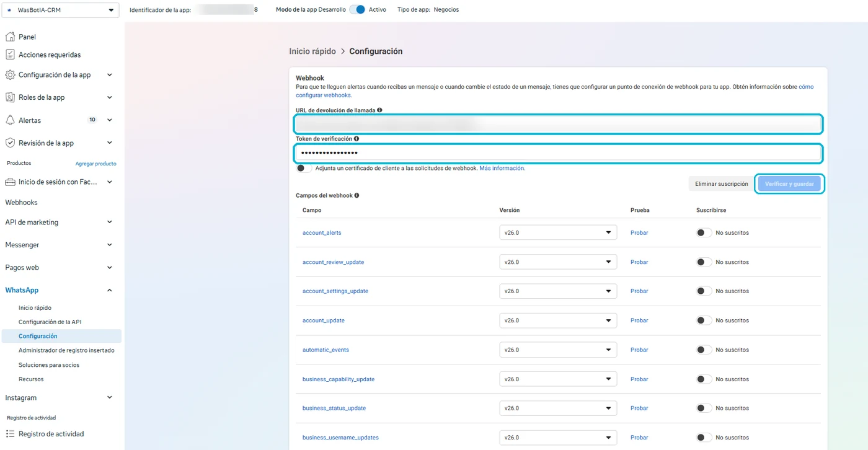Click the URL de devolución de llamada field

558,124
